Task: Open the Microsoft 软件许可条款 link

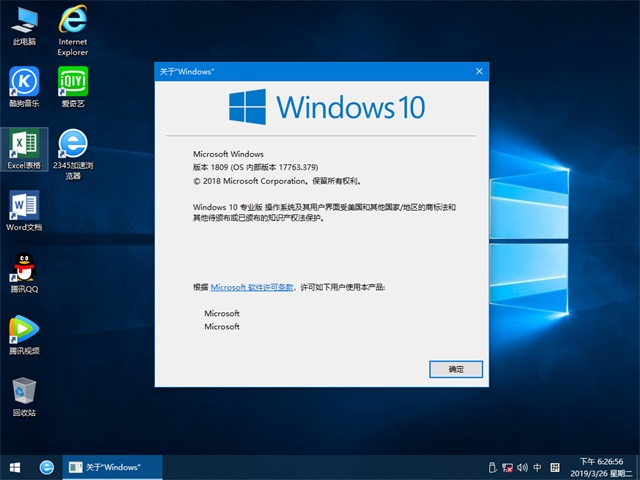Action: click(252, 287)
